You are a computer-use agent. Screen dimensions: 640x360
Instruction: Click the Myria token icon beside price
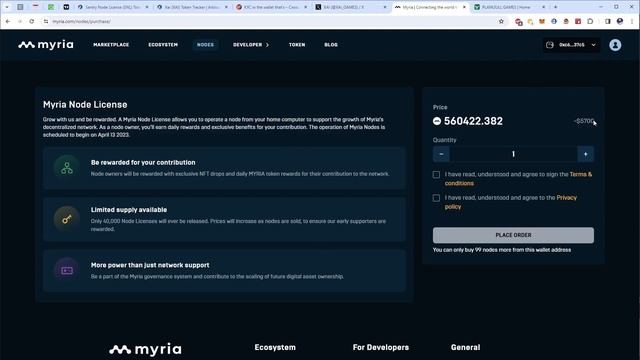point(437,121)
